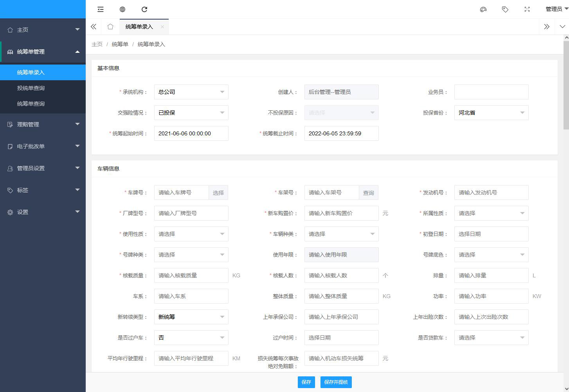
Task: Open the globe website icon
Action: [122, 9]
